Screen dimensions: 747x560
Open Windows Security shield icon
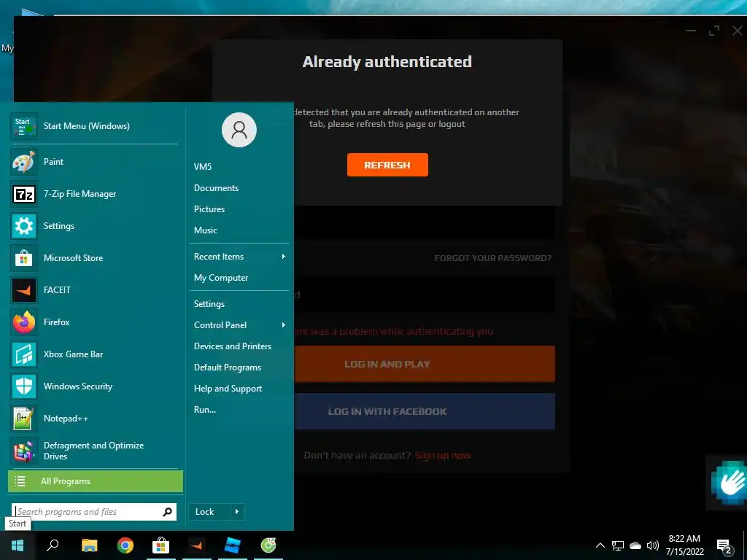tap(23, 386)
